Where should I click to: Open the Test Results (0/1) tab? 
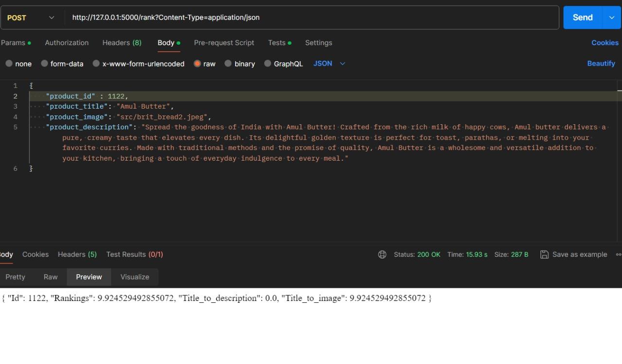135,254
